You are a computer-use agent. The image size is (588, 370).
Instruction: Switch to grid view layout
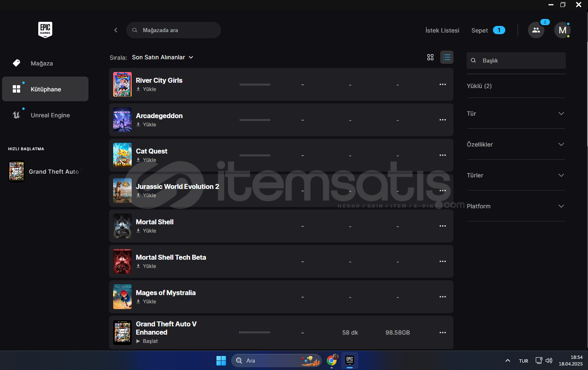pos(430,57)
